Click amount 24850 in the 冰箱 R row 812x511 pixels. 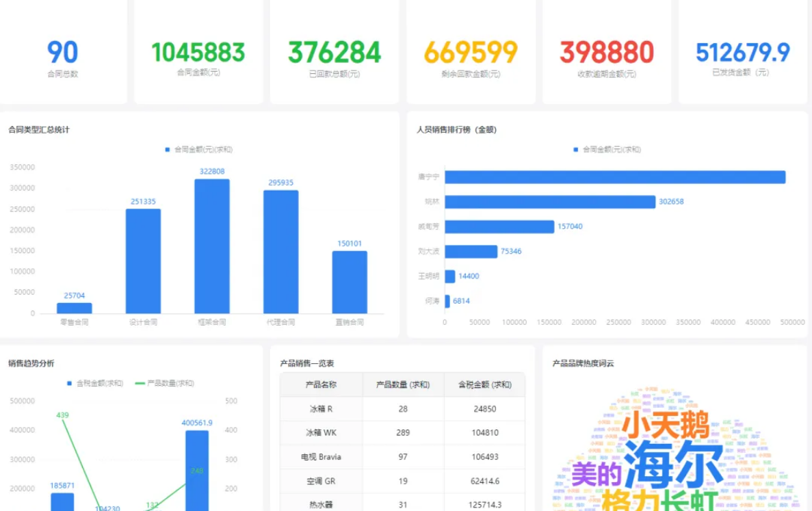485,409
